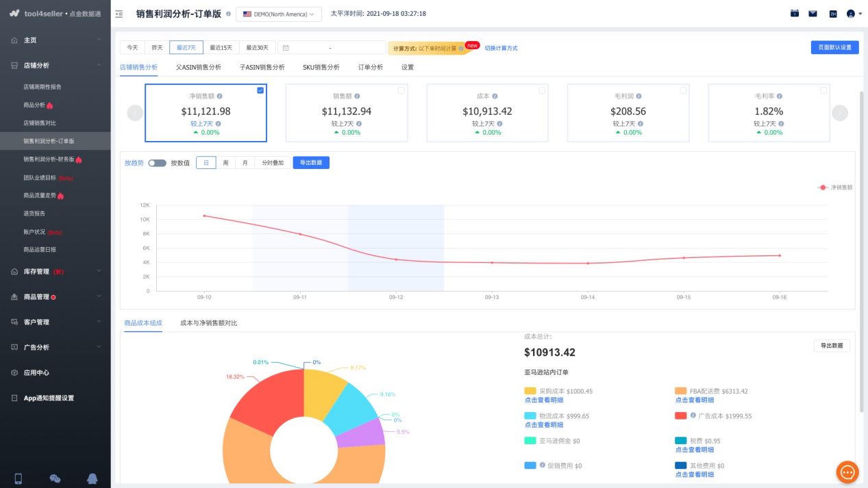
Task: Expand the 客户管理 sidebar section
Action: tap(55, 322)
